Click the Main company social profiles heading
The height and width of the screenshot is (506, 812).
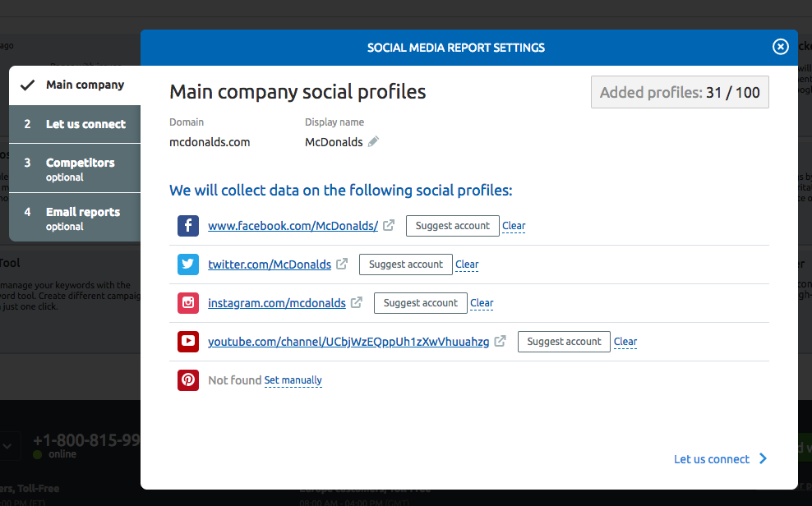click(298, 91)
